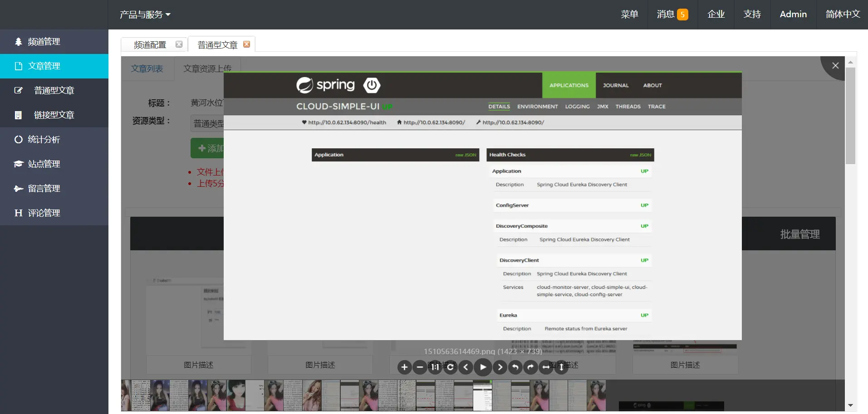Open the 支持 top navigation item
868x414 pixels.
coord(752,15)
